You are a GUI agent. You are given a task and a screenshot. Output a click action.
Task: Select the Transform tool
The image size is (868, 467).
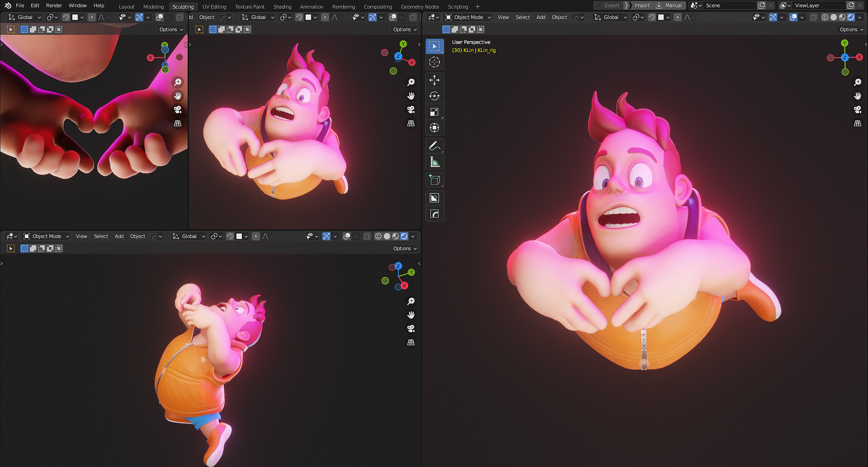[434, 128]
